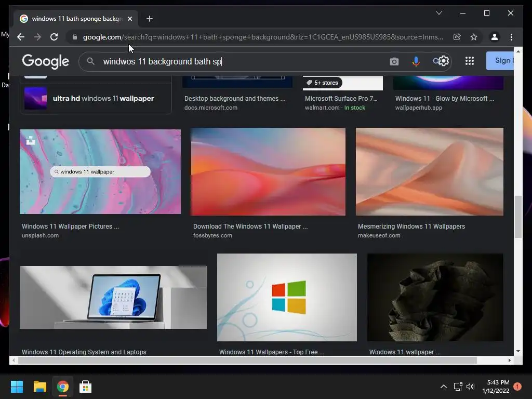This screenshot has width=532, height=399.
Task: Click the address bar URL
Action: click(263, 37)
